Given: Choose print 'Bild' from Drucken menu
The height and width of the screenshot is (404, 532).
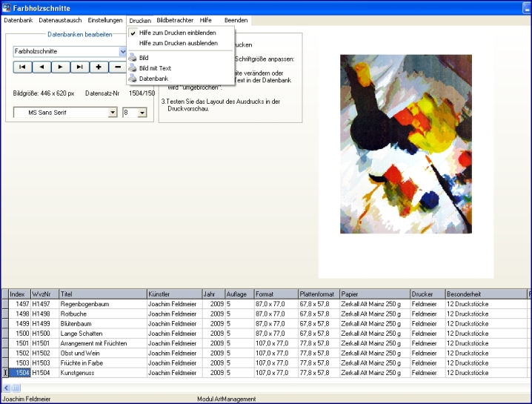Looking at the screenshot, I should click(x=144, y=57).
